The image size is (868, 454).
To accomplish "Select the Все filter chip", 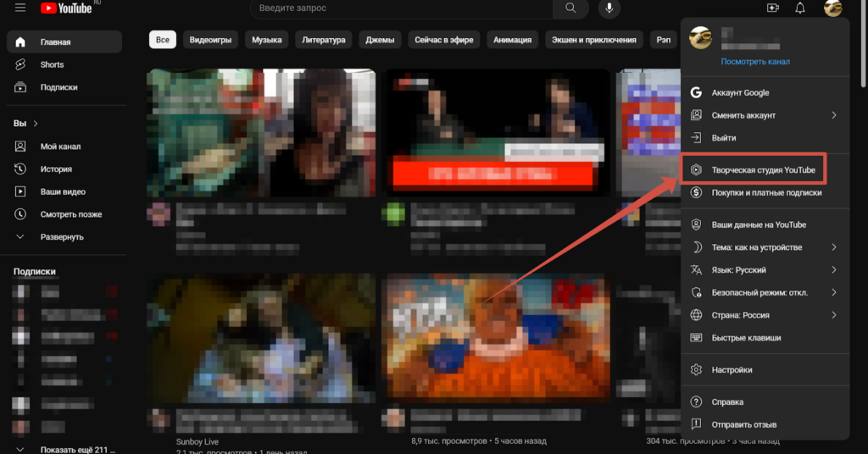I will tap(163, 40).
